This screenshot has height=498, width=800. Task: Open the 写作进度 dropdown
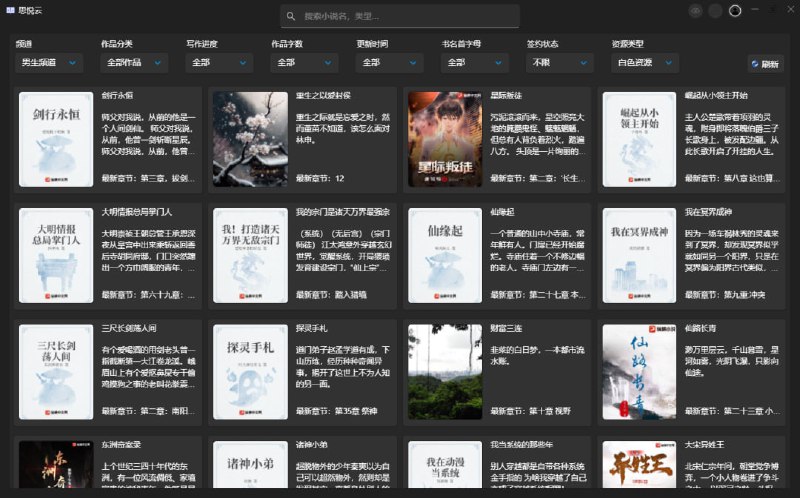(x=219, y=63)
